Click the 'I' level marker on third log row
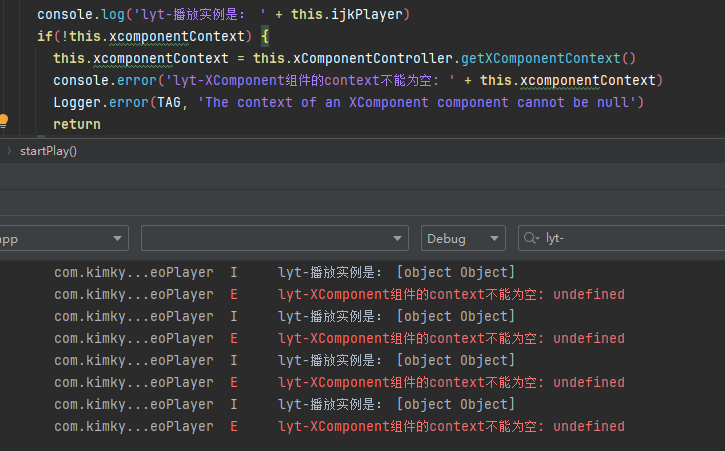Image resolution: width=725 pixels, height=451 pixels. 234,316
